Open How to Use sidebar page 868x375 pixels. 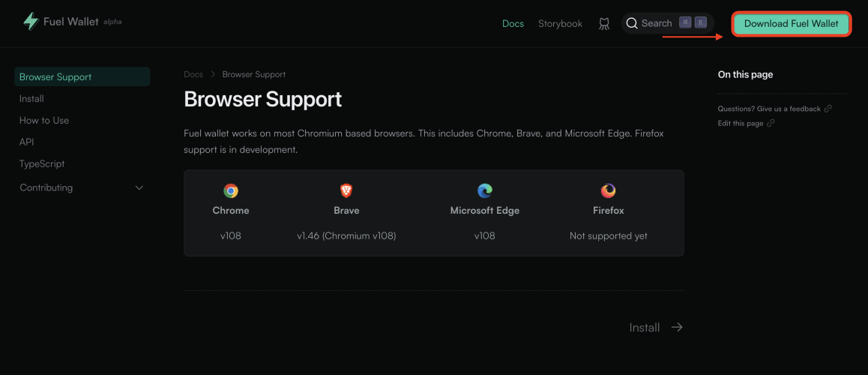[x=44, y=120]
